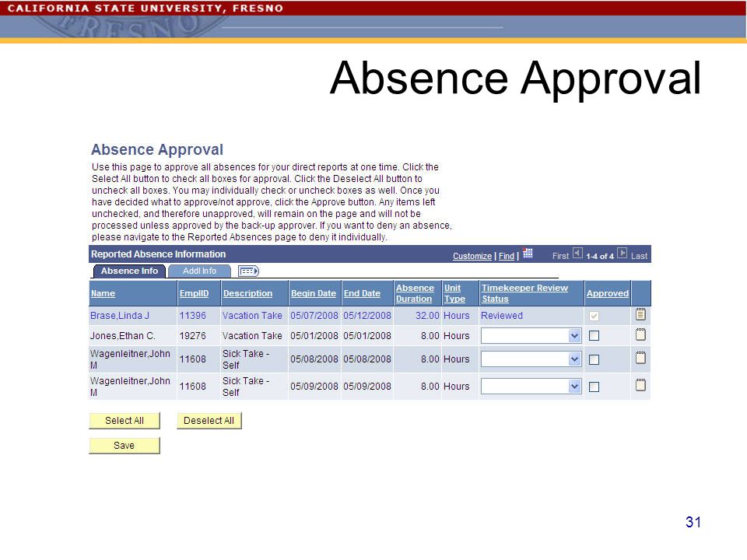Screen dimensions: 747x560
Task: Open Timekeeper Review dropdown for 05/09/2008 row
Action: pyautogui.click(x=531, y=387)
